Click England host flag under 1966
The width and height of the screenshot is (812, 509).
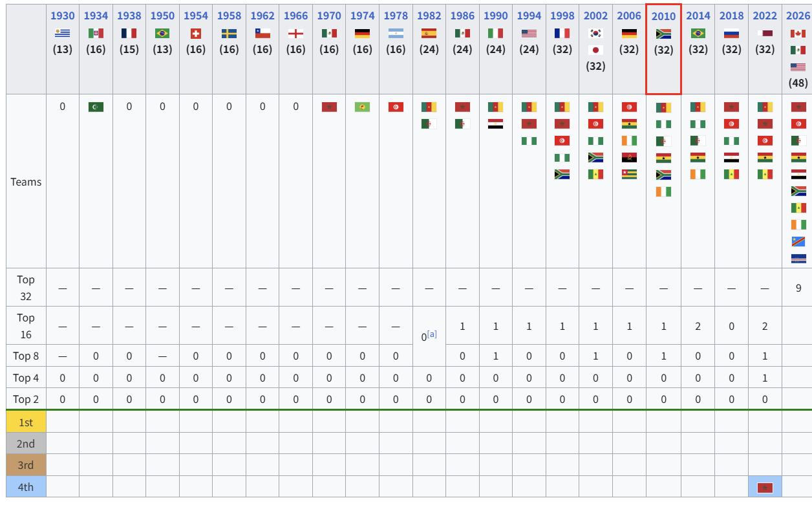tap(295, 33)
